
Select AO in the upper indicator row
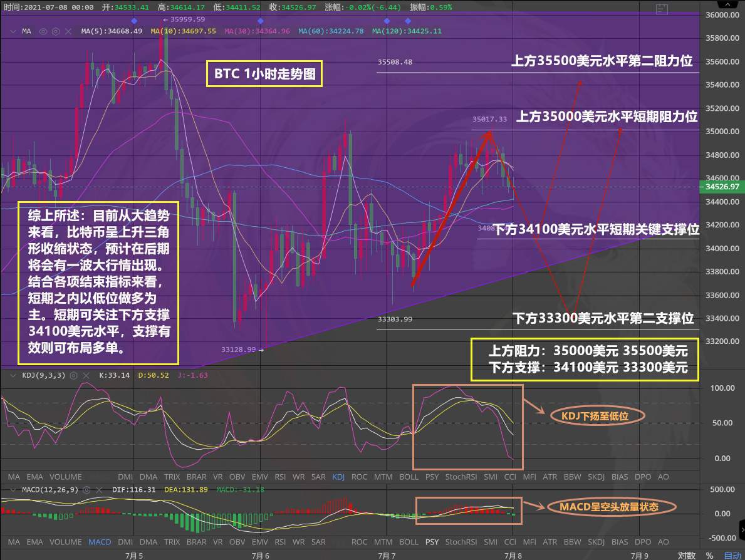pyautogui.click(x=664, y=477)
